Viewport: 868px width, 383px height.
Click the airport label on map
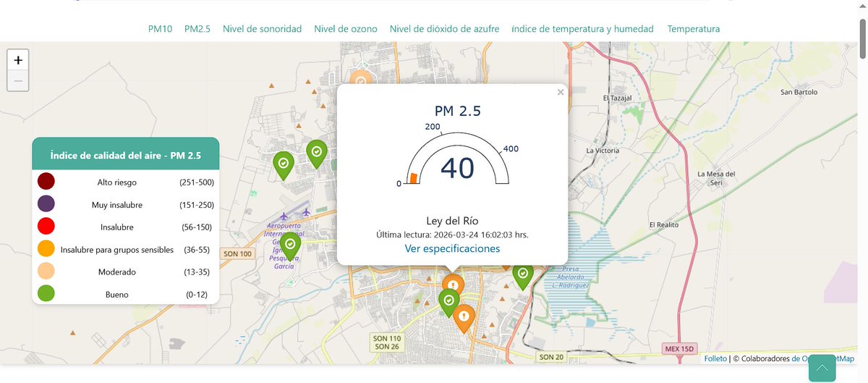pos(284,246)
